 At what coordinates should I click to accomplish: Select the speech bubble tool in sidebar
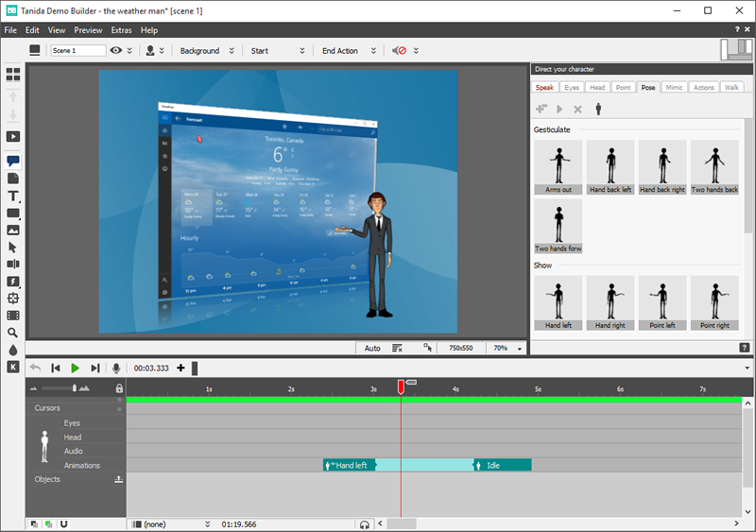tap(13, 162)
